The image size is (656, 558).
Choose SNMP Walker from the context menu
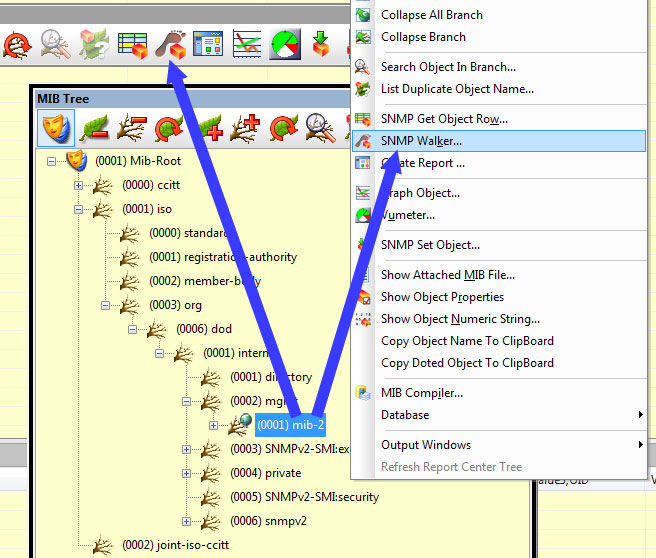pos(499,141)
